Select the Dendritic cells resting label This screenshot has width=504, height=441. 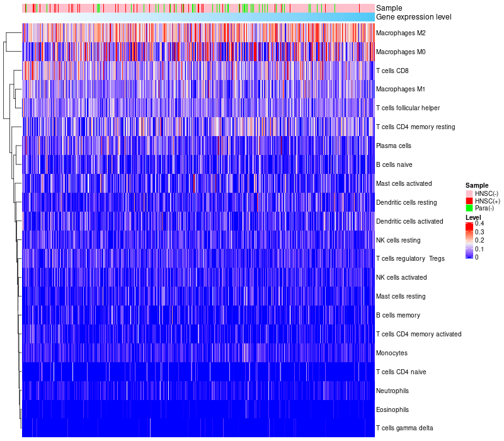(x=406, y=202)
